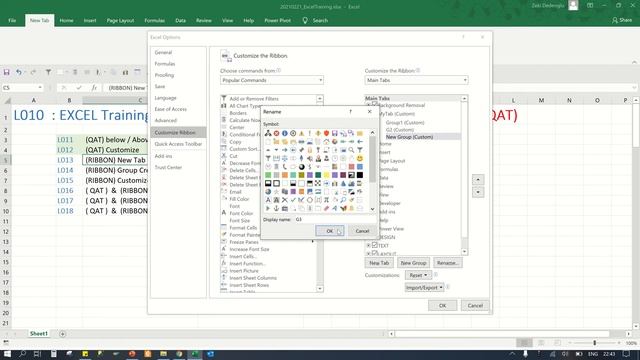Pick the dollar sign symbol
The image size is (640, 360).
[310, 167]
